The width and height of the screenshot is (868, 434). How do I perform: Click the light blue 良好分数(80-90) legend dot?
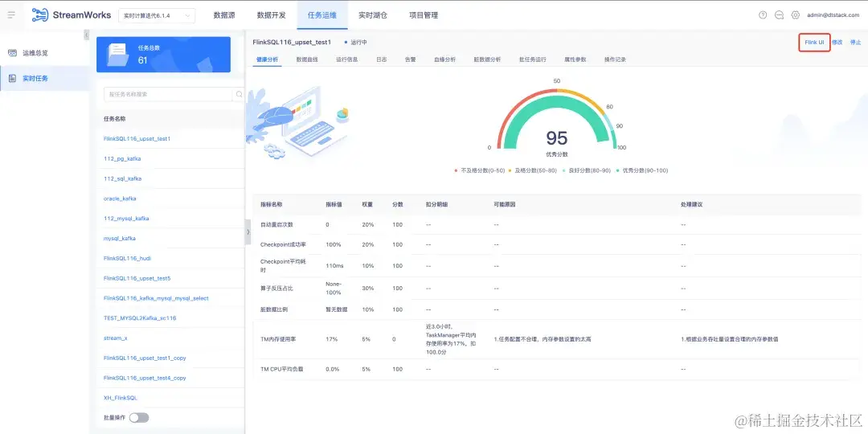coord(563,170)
